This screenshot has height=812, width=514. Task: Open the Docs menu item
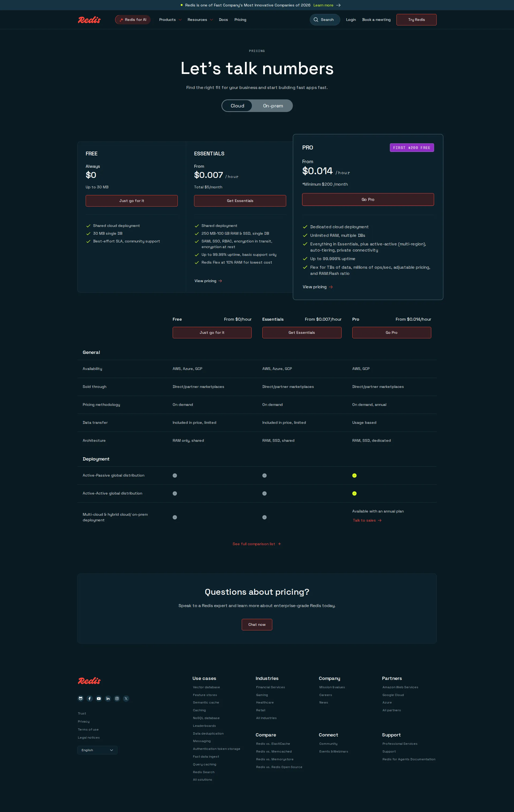223,20
